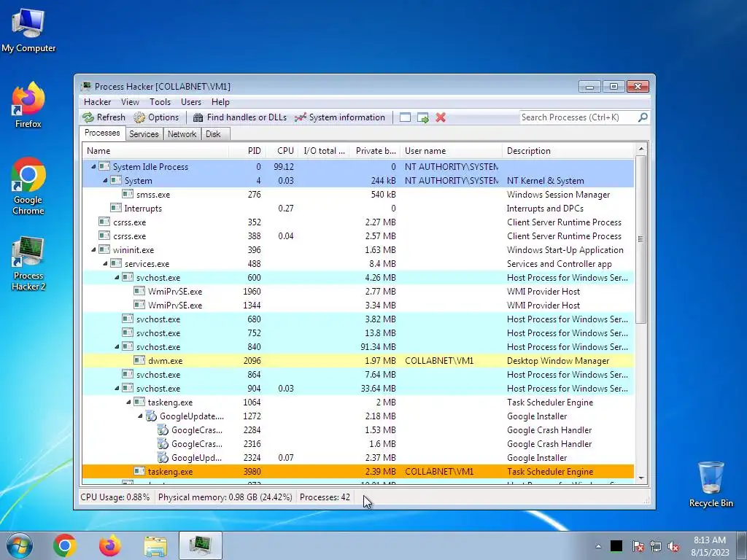Viewport: 747px width, 560px height.
Task: Click the red X terminate toolbar icon
Action: pyautogui.click(x=441, y=117)
